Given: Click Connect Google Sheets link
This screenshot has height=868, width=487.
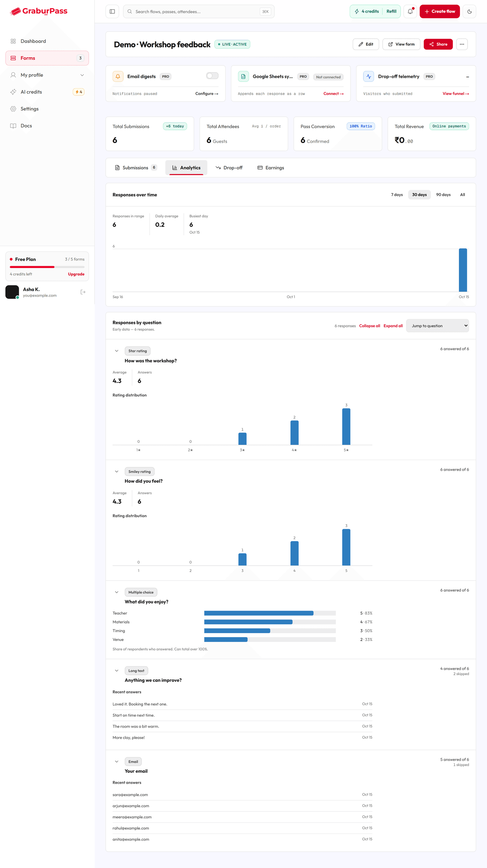Looking at the screenshot, I should [334, 94].
